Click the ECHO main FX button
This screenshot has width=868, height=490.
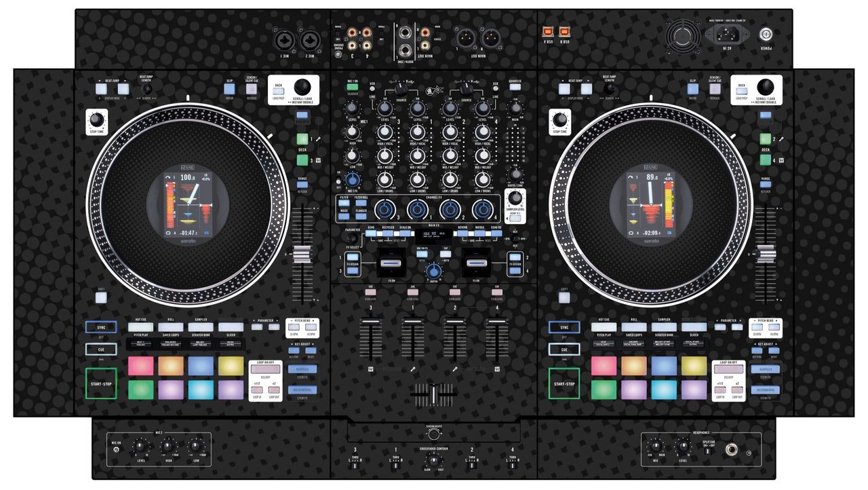tap(372, 232)
